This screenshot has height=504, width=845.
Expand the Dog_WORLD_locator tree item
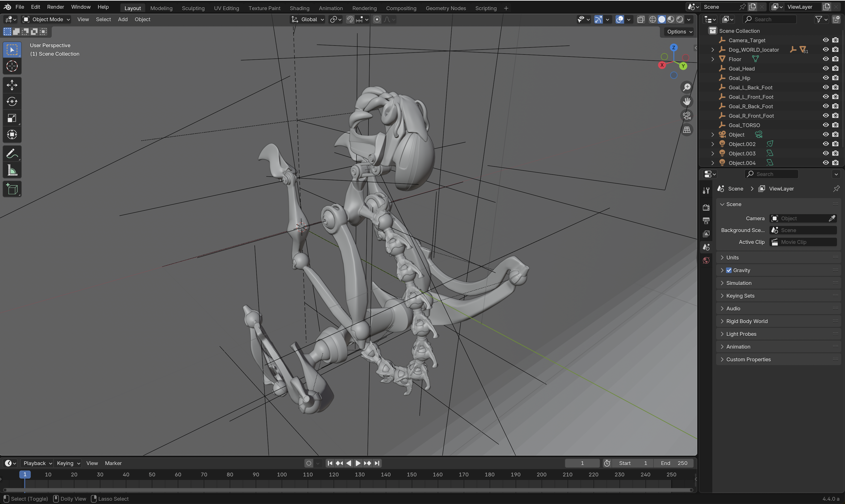click(713, 50)
